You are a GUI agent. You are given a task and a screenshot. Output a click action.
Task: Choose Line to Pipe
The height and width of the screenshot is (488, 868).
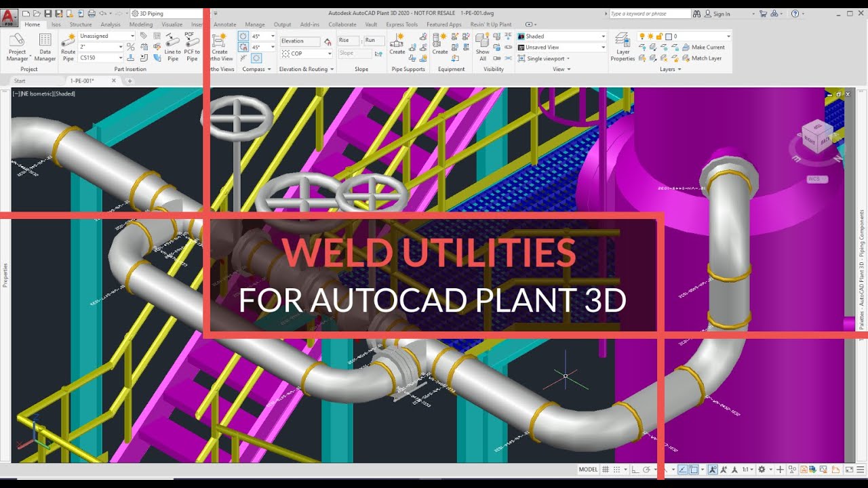(172, 47)
